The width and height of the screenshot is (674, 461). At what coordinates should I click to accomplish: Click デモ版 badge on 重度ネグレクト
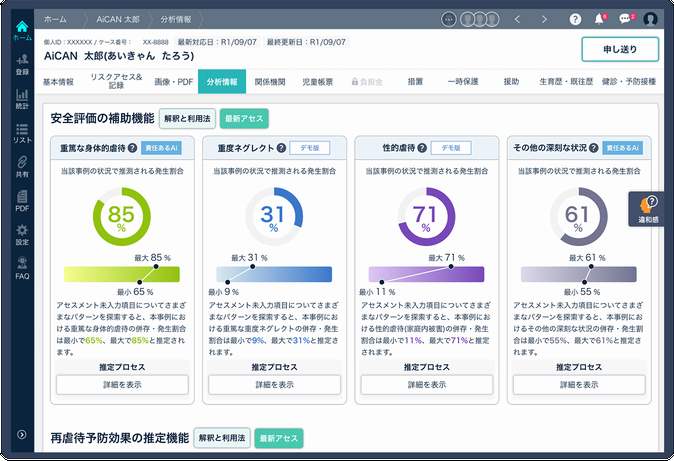309,148
